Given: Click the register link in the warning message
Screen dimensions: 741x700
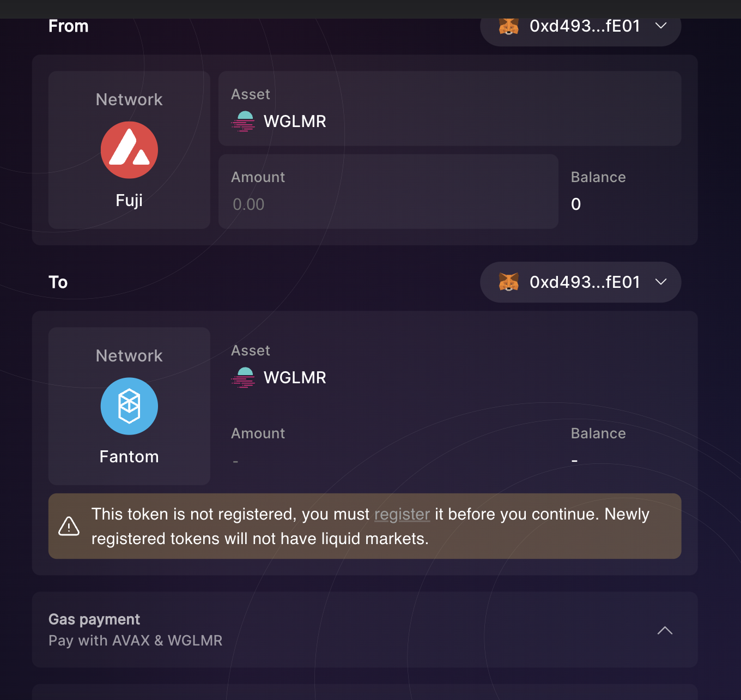Looking at the screenshot, I should tap(402, 514).
